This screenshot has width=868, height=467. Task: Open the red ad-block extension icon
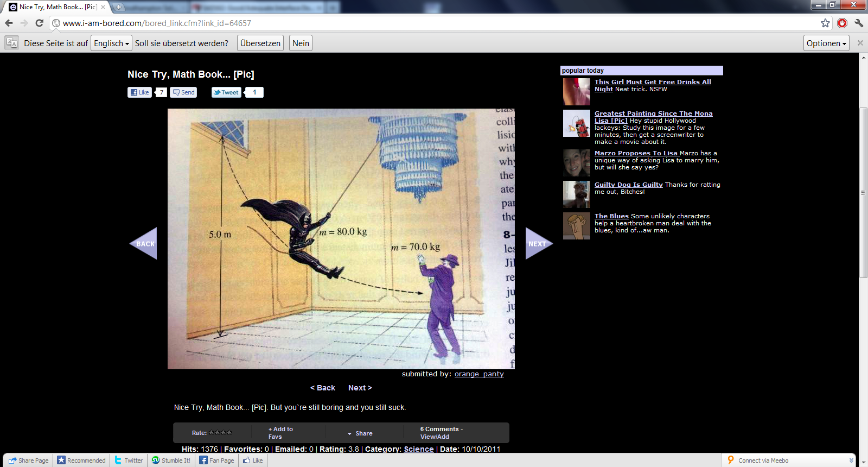pos(842,23)
